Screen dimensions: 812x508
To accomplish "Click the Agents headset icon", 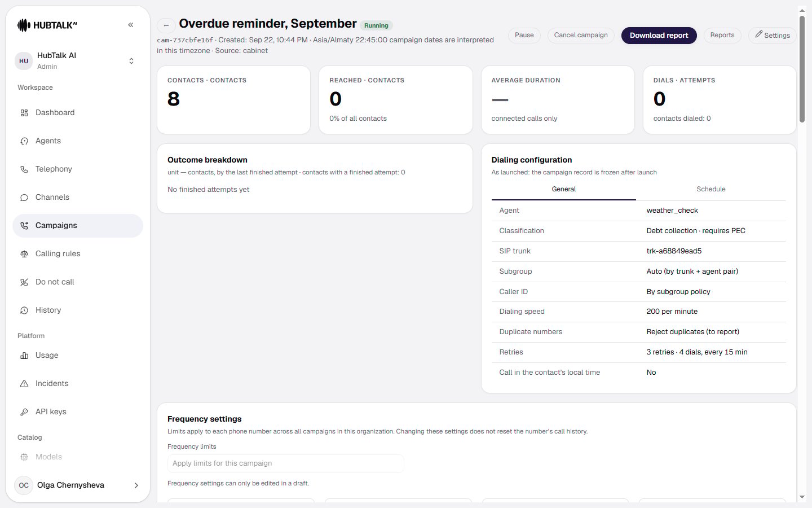I will [x=24, y=141].
